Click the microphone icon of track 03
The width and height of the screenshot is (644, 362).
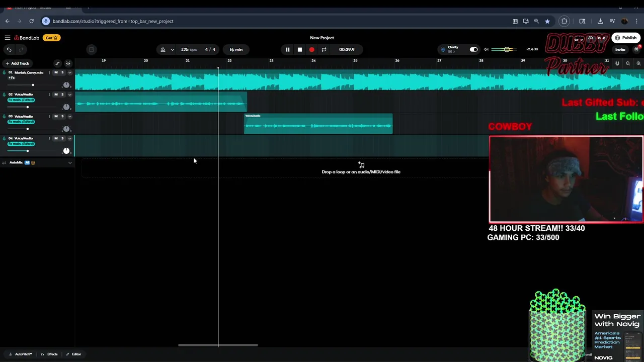click(x=4, y=116)
